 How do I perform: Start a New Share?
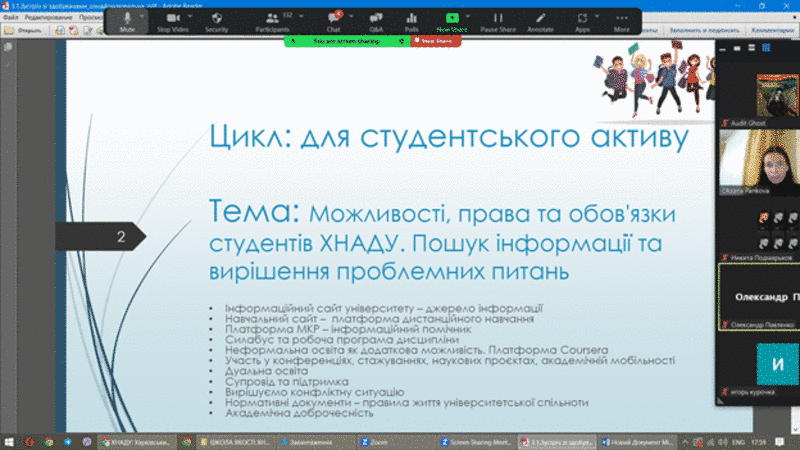452,20
